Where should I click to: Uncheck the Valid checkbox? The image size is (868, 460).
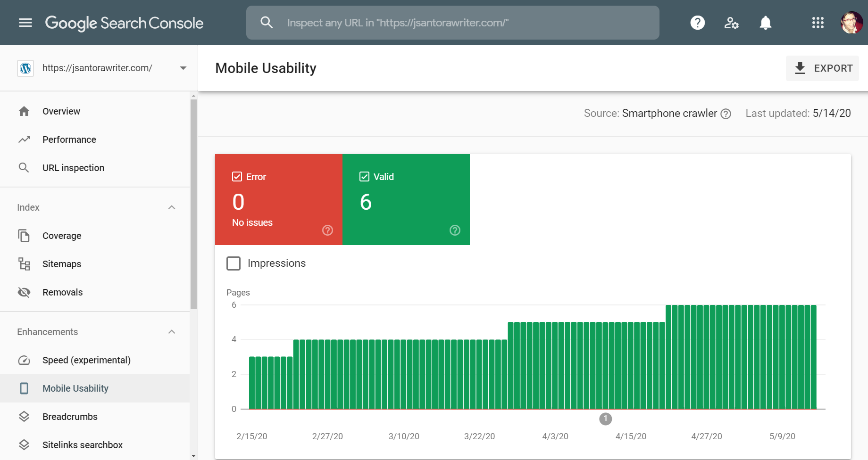pos(364,177)
